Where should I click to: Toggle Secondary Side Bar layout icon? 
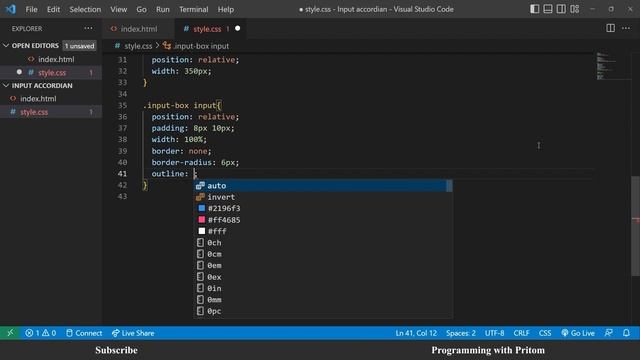[x=561, y=9]
